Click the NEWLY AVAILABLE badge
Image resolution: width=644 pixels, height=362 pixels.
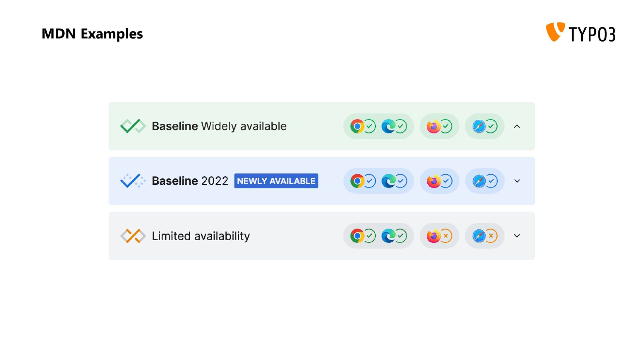tap(276, 181)
